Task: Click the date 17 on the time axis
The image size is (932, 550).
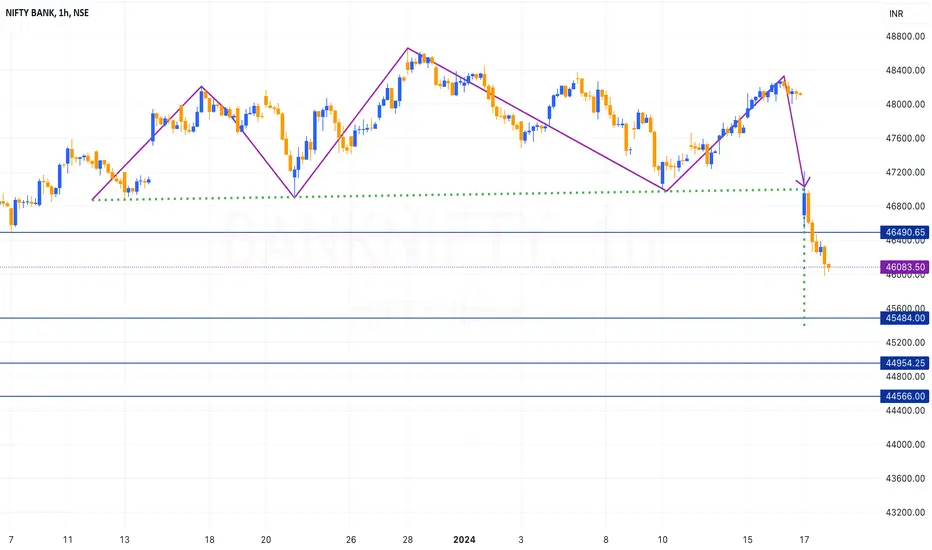Action: (804, 540)
